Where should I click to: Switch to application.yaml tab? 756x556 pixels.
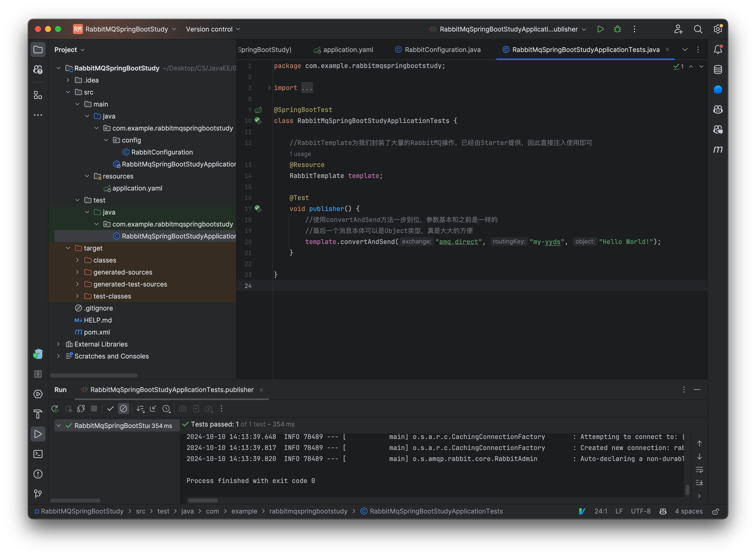[x=348, y=50]
